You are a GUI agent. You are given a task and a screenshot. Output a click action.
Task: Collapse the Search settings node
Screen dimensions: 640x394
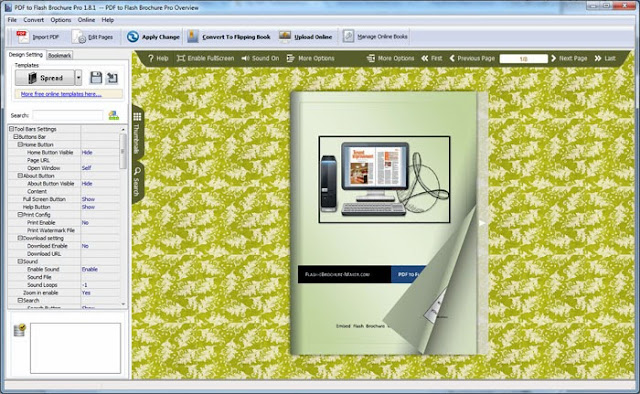click(x=20, y=301)
